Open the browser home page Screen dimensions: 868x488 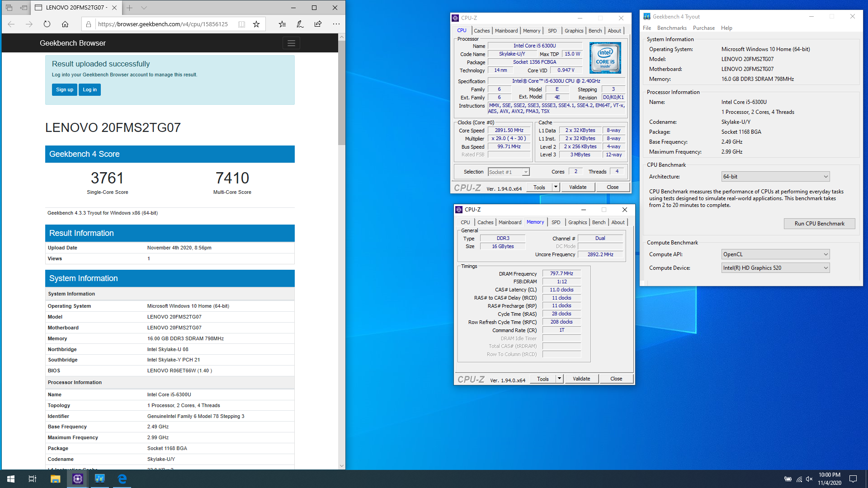point(65,24)
